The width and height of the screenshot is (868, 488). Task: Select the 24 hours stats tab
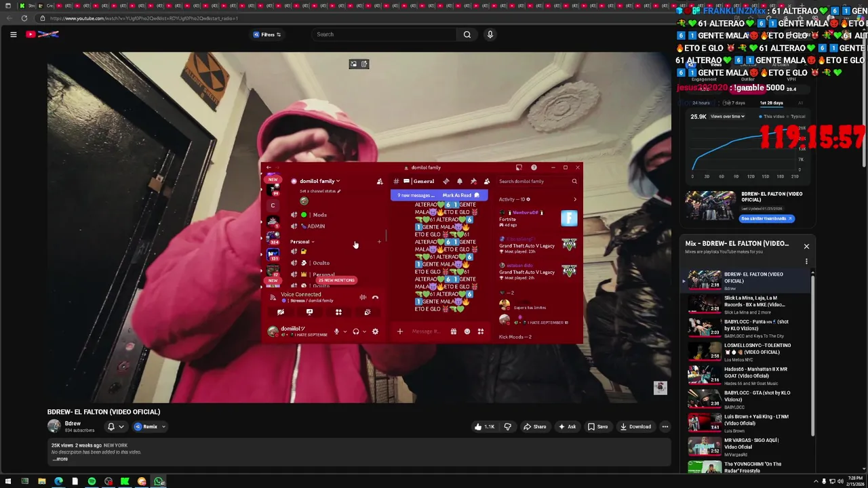pos(701,103)
